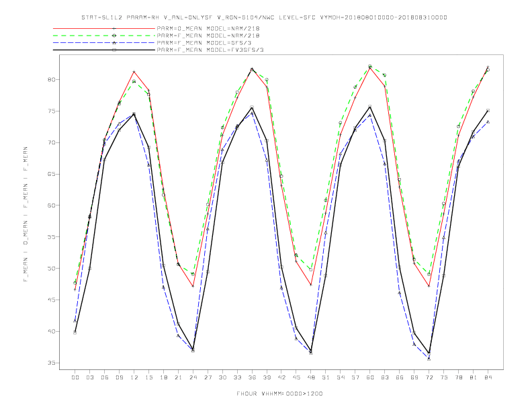532x411 pixels.
Task: Select legend entry PARM=O_MEAN MODEL=NAM/218
Action: point(208,28)
